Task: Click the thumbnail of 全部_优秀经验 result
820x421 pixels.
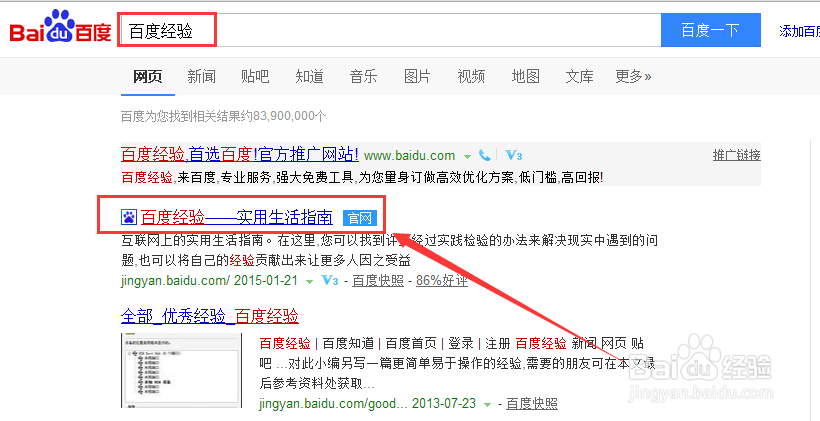Action: pos(181,370)
